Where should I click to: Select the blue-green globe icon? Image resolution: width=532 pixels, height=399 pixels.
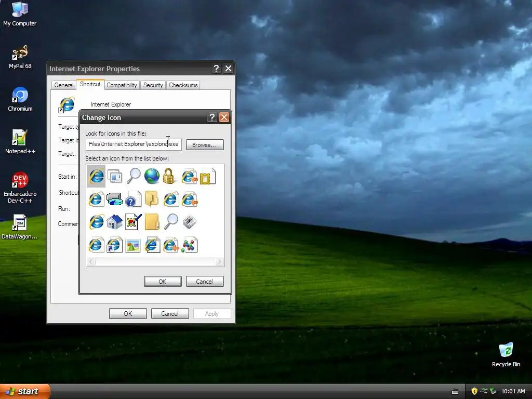point(152,176)
